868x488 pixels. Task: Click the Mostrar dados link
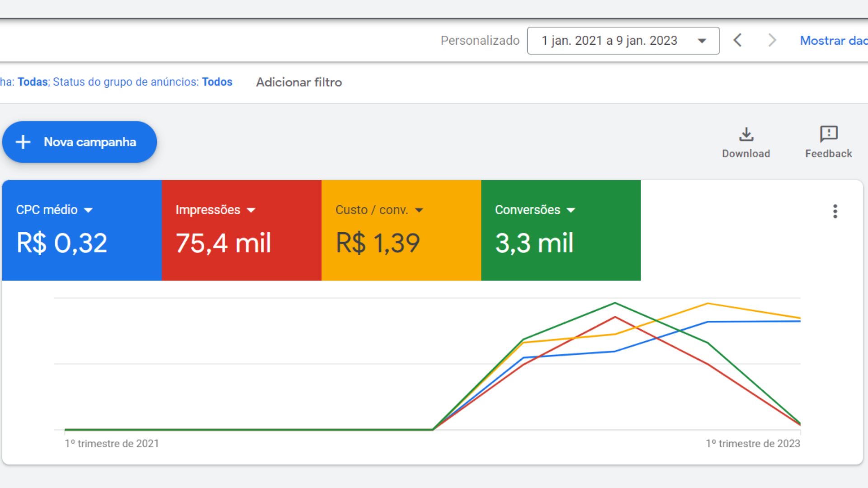click(833, 41)
